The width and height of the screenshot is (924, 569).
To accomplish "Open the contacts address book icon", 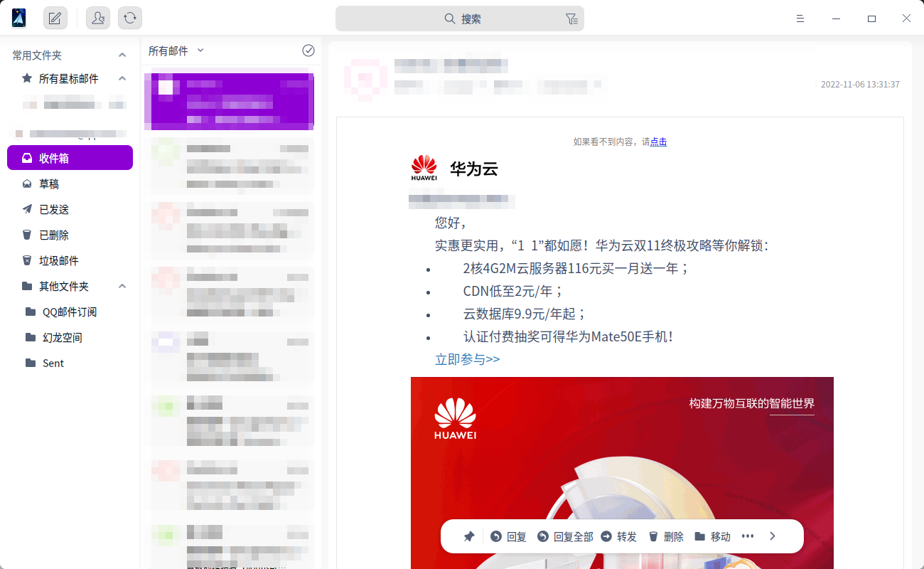I will [98, 18].
